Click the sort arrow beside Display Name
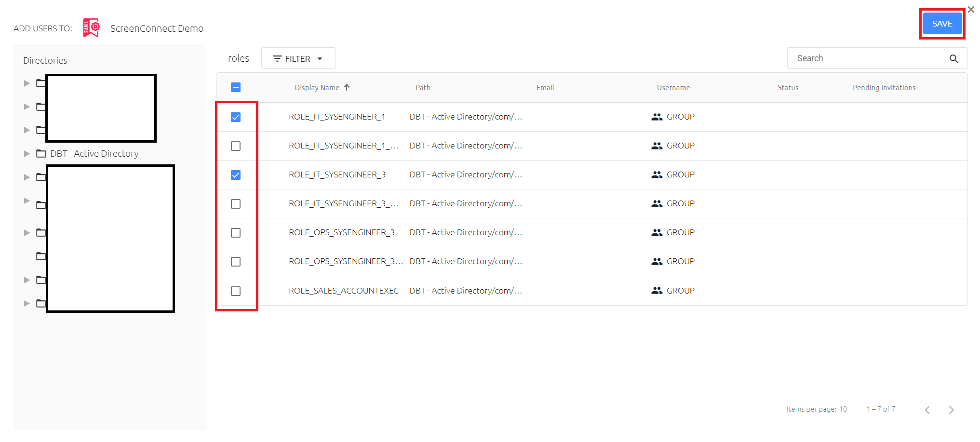The image size is (980, 442). click(x=347, y=87)
